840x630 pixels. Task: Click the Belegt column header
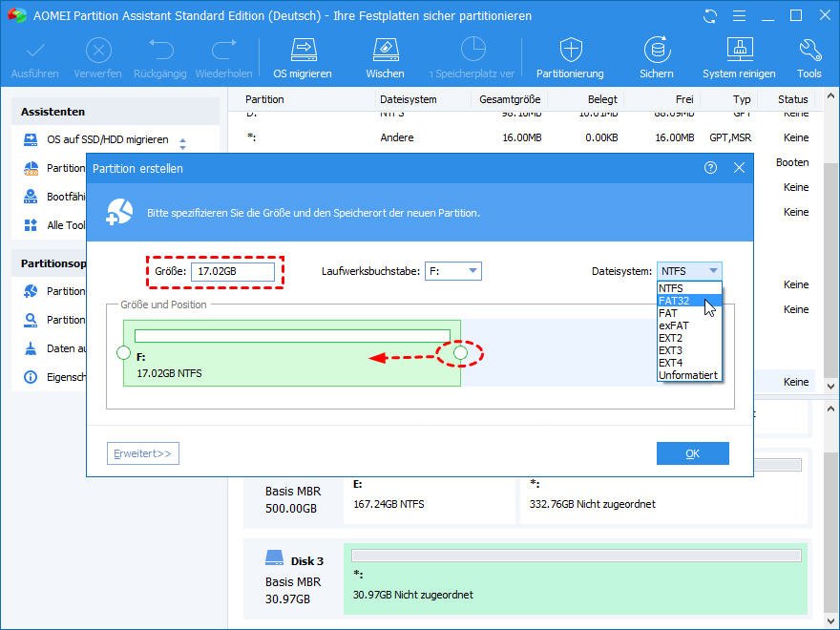[x=602, y=99]
